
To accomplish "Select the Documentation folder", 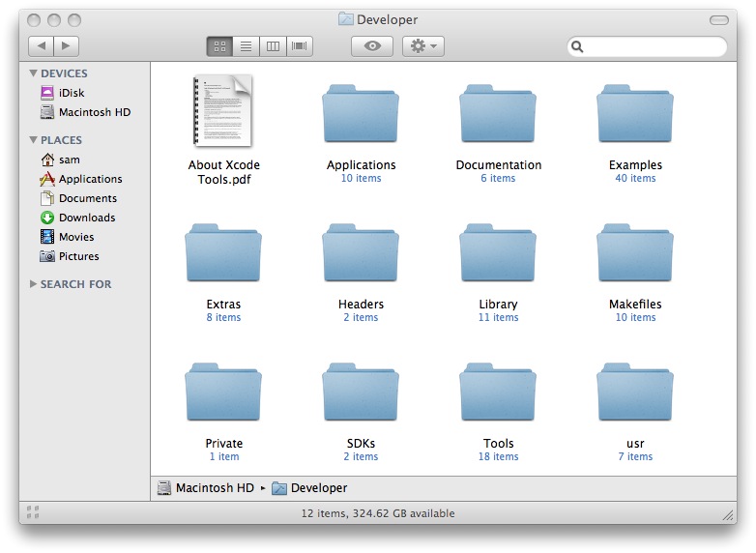I will [x=498, y=114].
